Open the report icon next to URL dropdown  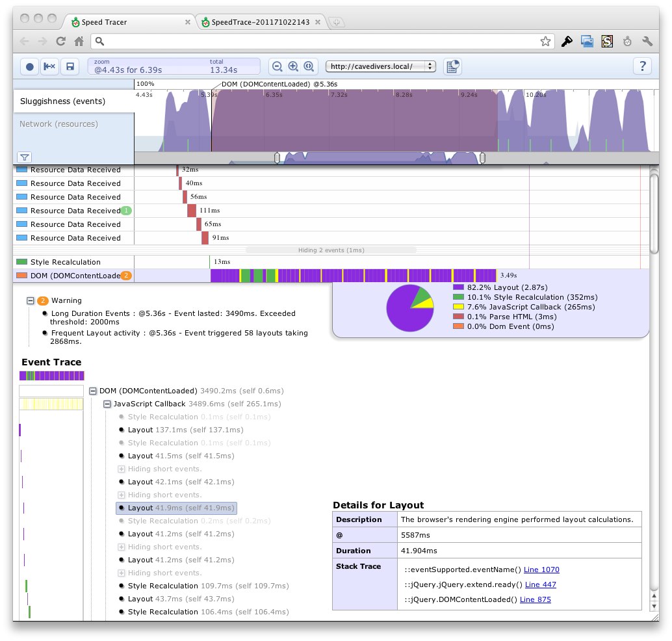[452, 66]
